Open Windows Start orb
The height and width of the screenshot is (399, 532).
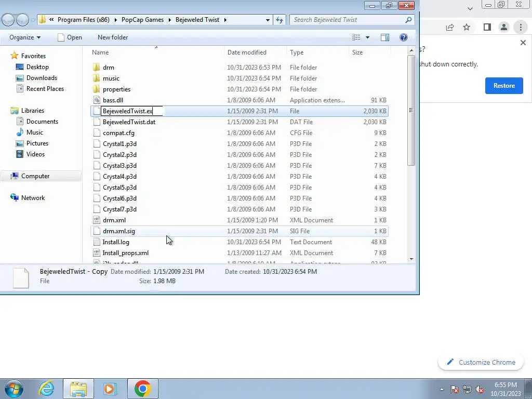tap(14, 389)
